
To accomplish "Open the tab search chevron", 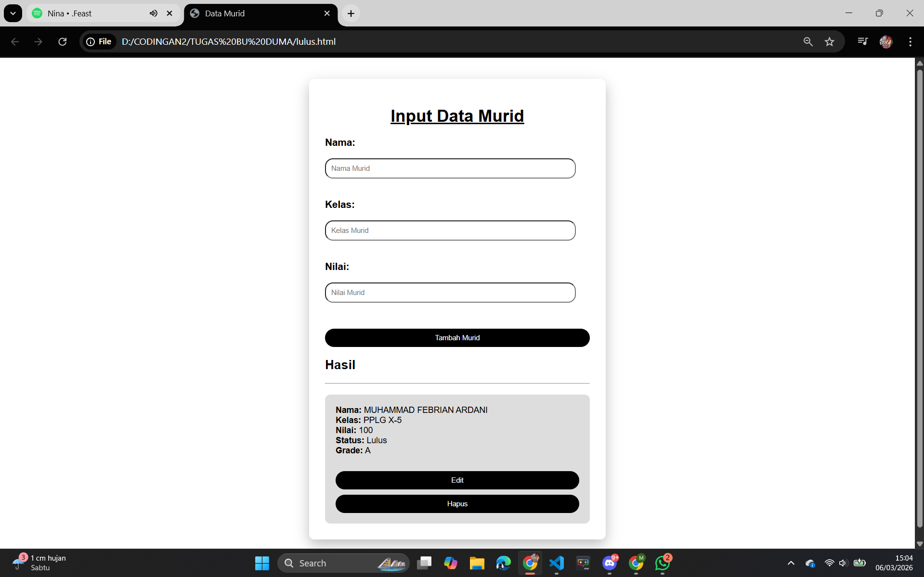I will tap(13, 13).
